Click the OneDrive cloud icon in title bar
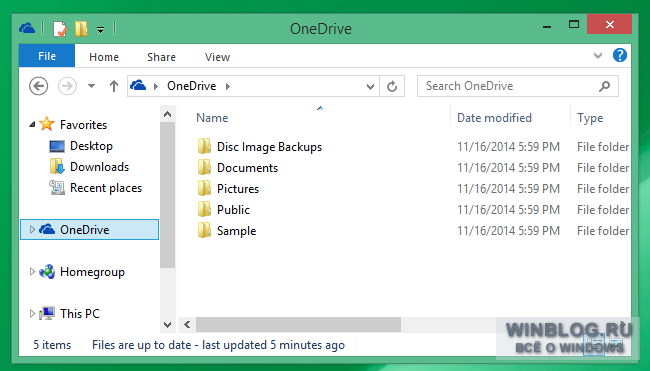Viewport: 650px width, 371px height. point(27,29)
